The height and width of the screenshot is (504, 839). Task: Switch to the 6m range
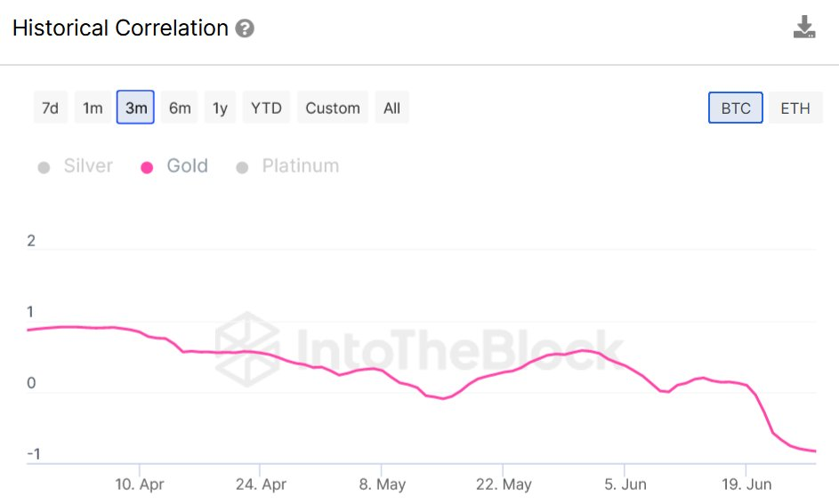tap(179, 108)
